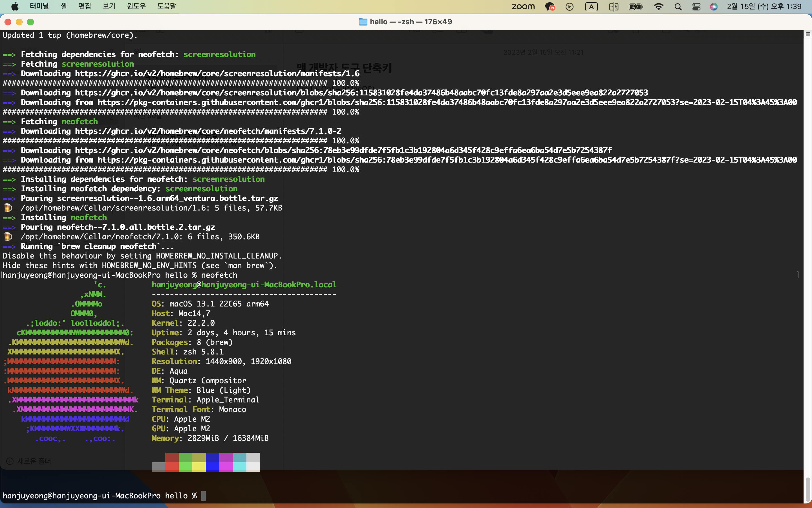
Task: Open Spotlight search magnifier
Action: (x=678, y=6)
